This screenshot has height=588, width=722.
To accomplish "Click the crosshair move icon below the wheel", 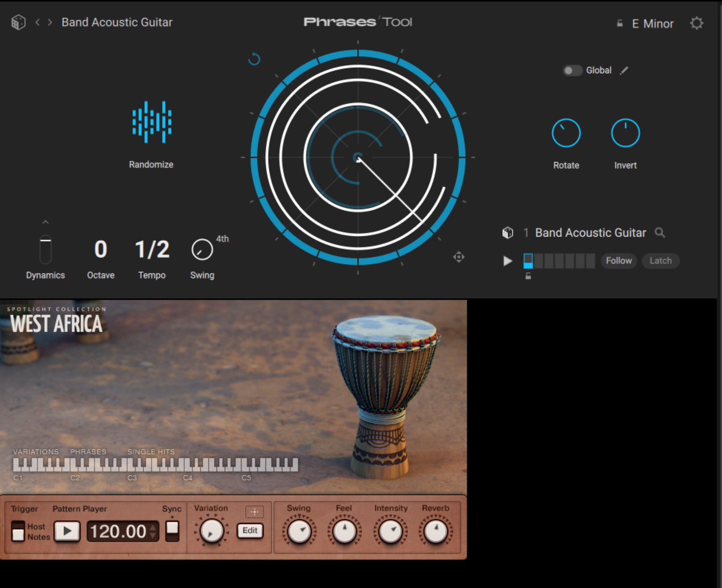I will (x=459, y=257).
